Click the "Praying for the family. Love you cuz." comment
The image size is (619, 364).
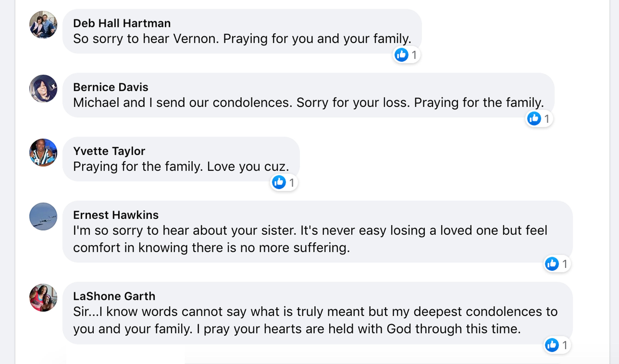pyautogui.click(x=181, y=167)
